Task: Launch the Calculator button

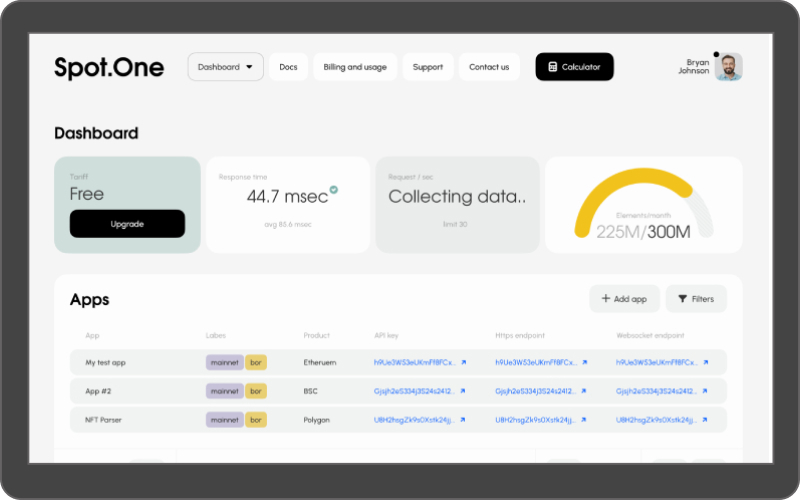Action: click(x=574, y=67)
